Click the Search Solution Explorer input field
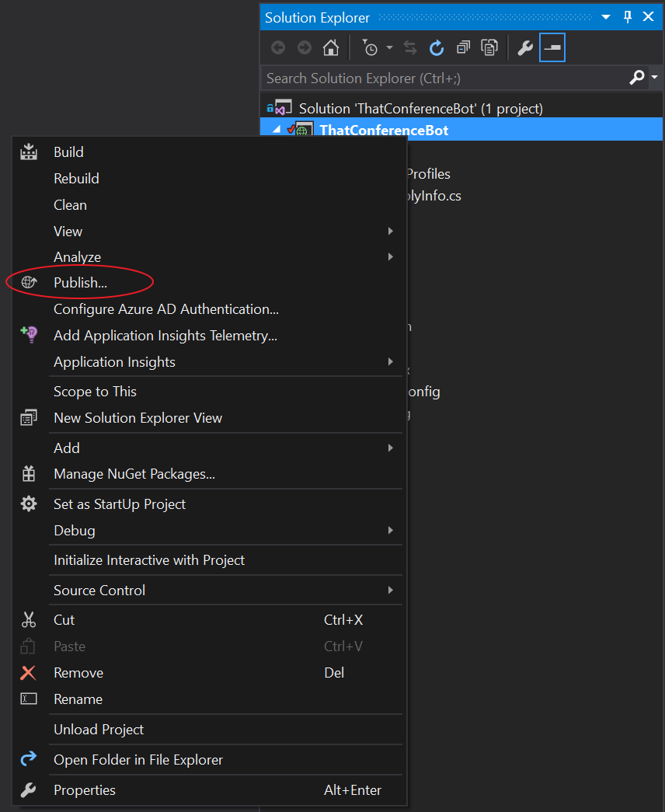 pyautogui.click(x=443, y=78)
